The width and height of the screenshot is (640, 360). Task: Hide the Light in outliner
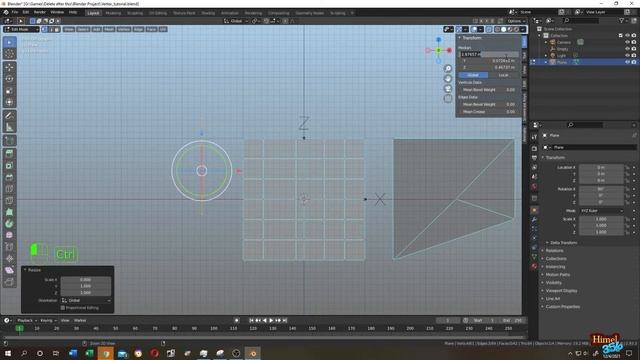(627, 55)
